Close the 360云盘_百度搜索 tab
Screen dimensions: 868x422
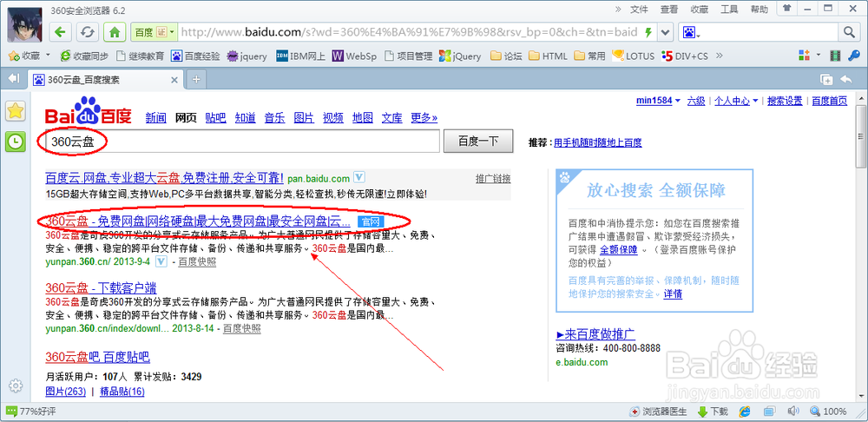click(174, 80)
